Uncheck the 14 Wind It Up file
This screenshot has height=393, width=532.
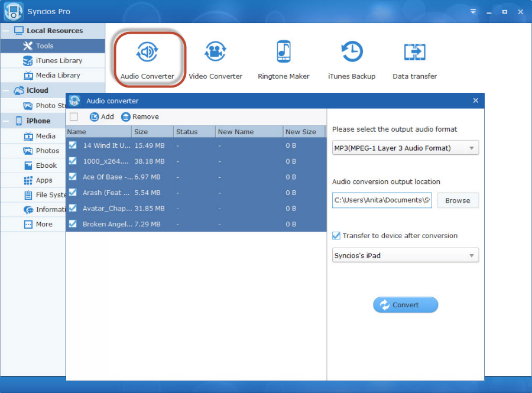pyautogui.click(x=73, y=145)
